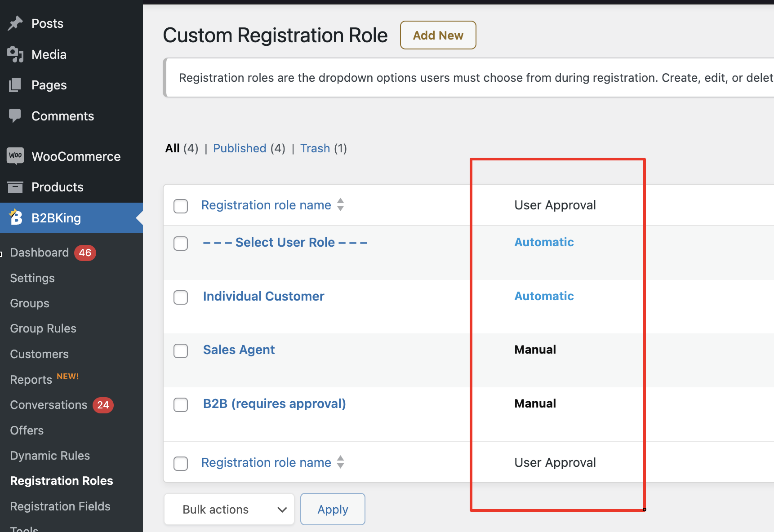
Task: Click the Media icon in sidebar
Action: click(x=15, y=54)
